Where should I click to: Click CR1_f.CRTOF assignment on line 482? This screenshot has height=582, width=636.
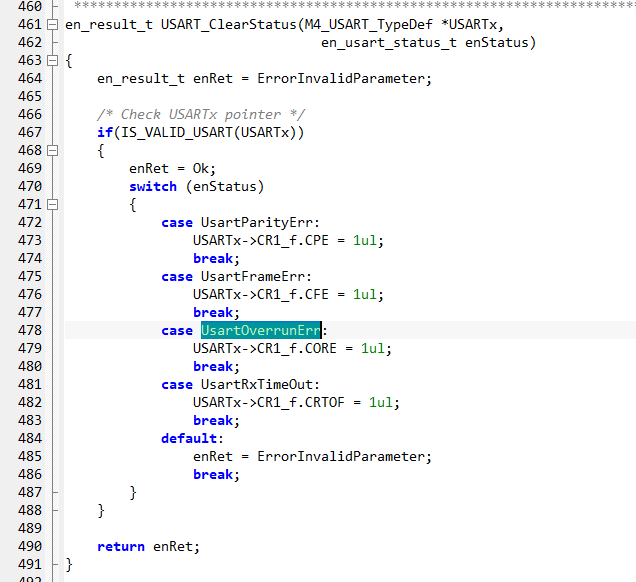pos(297,402)
